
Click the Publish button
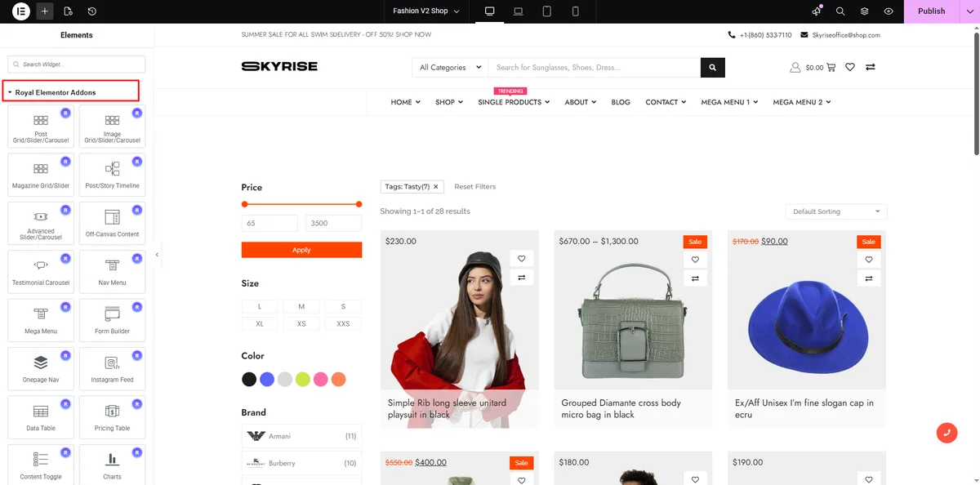(x=931, y=11)
